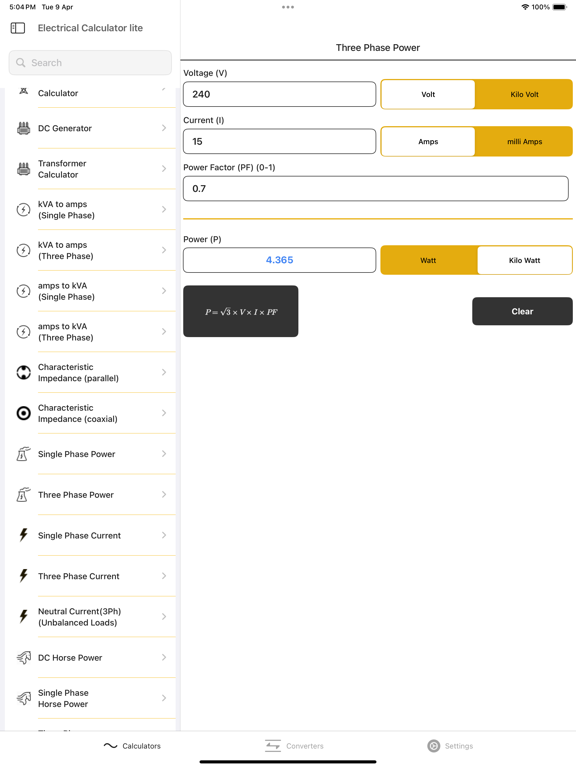The width and height of the screenshot is (576, 768).
Task: Tap the three-dot multitasking icon
Action: (x=288, y=7)
